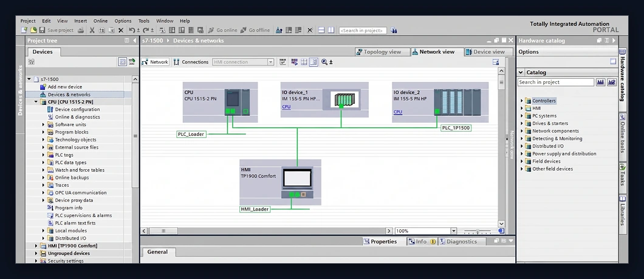Open the Project menu
The width and height of the screenshot is (644, 279).
(x=28, y=21)
